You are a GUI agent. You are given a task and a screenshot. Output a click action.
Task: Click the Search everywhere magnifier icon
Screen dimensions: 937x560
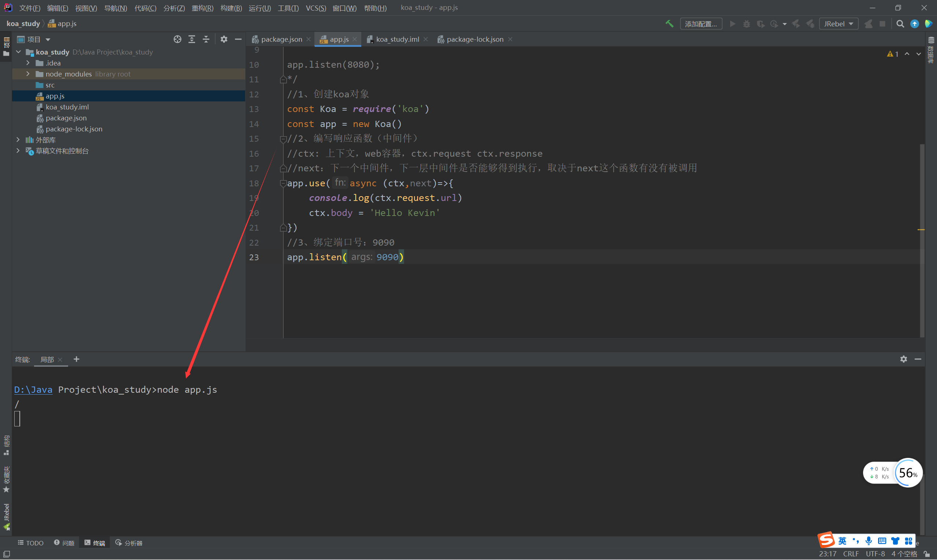900,24
